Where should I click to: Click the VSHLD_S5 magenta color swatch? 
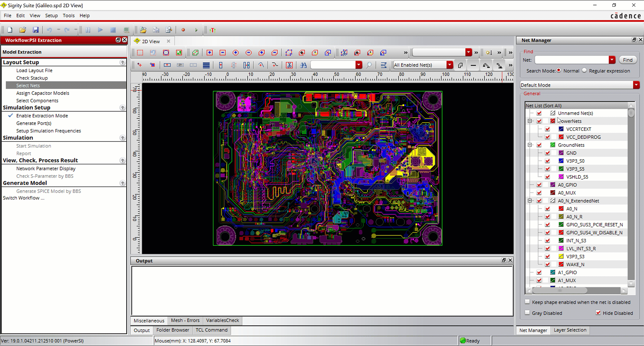pyautogui.click(x=561, y=177)
